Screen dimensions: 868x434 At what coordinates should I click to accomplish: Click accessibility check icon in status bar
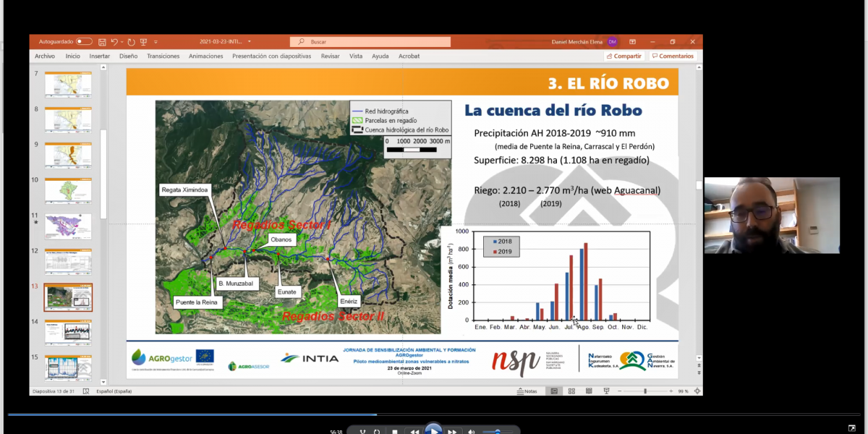click(86, 391)
